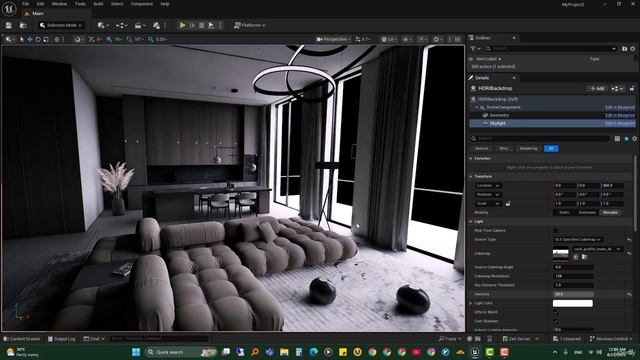Viewport: 640px width, 360px height.
Task: Click the Cubemap use selected asset icon
Action: pyautogui.click(x=576, y=257)
